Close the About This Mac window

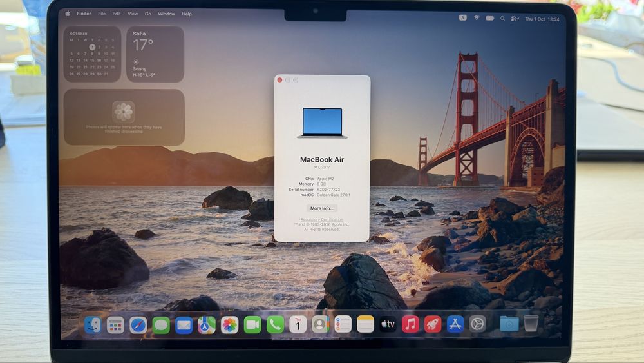tap(279, 80)
